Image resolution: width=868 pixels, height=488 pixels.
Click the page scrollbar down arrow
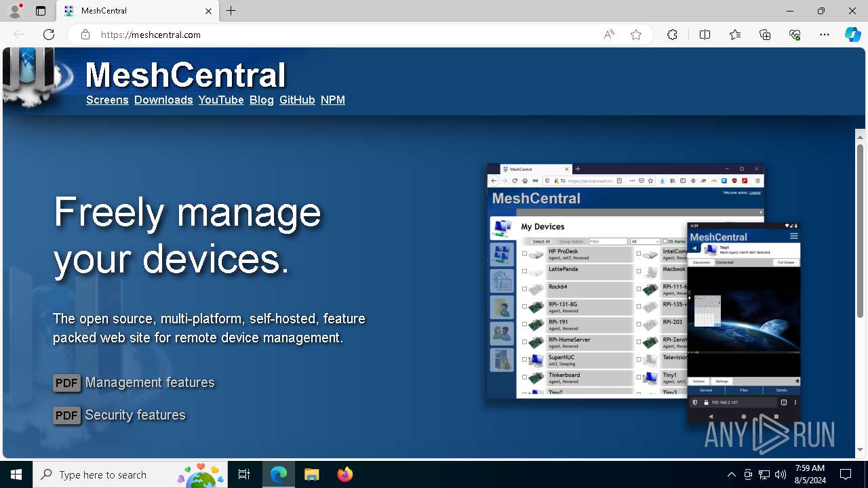point(860,449)
